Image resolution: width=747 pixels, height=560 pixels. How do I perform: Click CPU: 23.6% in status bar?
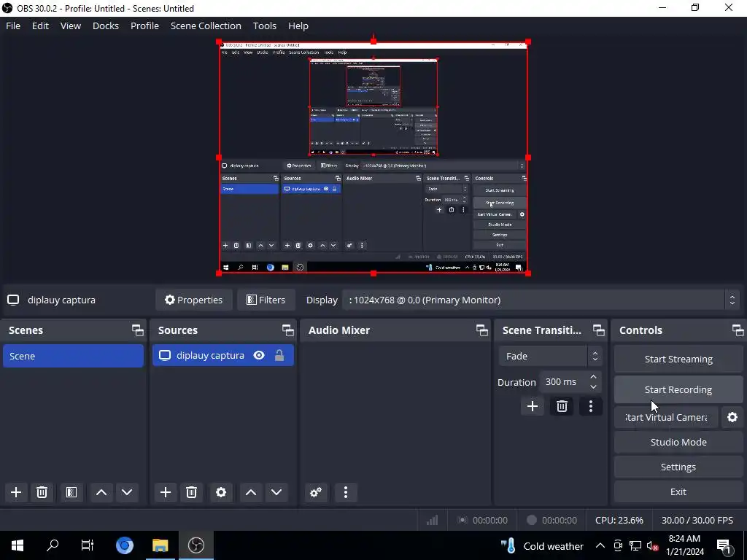(x=619, y=521)
